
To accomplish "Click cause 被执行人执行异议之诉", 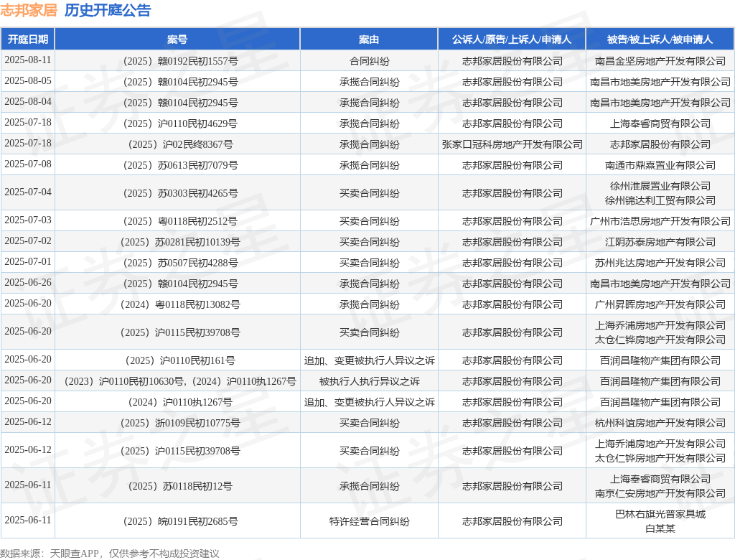I will 369,381.
